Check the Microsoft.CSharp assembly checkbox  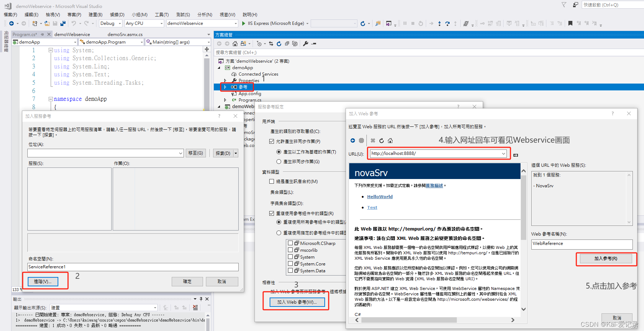click(290, 243)
